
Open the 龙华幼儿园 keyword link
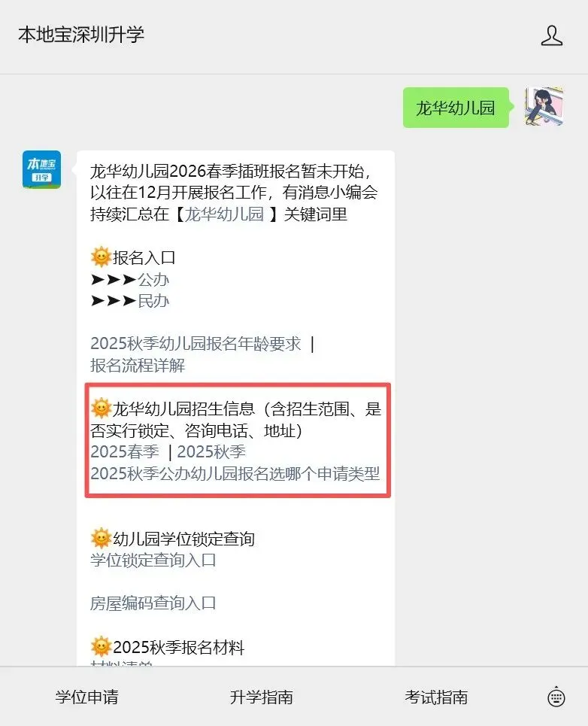[x=224, y=214]
